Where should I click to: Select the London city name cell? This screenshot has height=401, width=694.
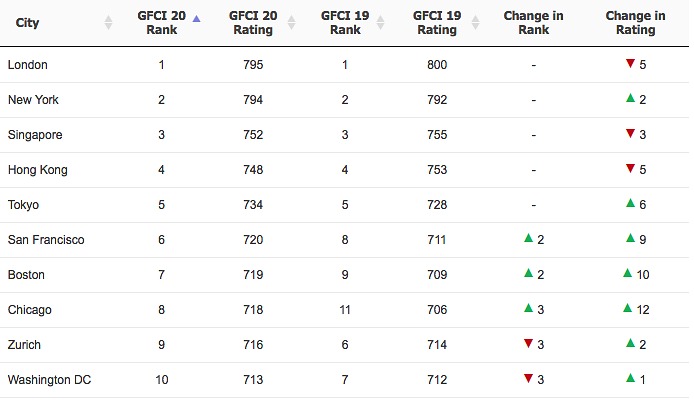point(28,65)
